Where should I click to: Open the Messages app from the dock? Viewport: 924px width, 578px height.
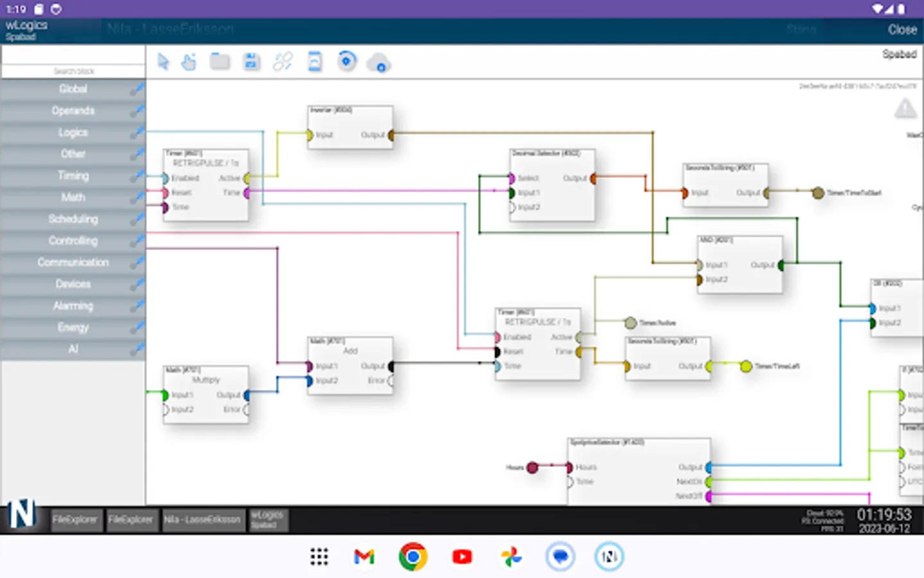pos(560,557)
